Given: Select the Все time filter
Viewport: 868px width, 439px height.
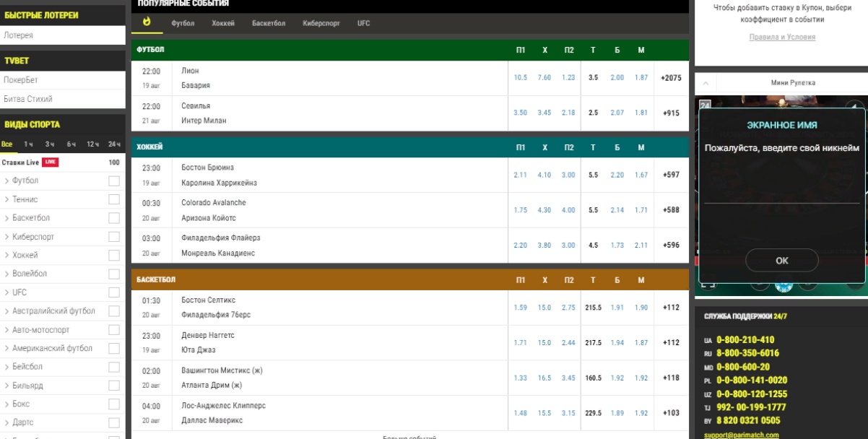Looking at the screenshot, I should point(7,144).
